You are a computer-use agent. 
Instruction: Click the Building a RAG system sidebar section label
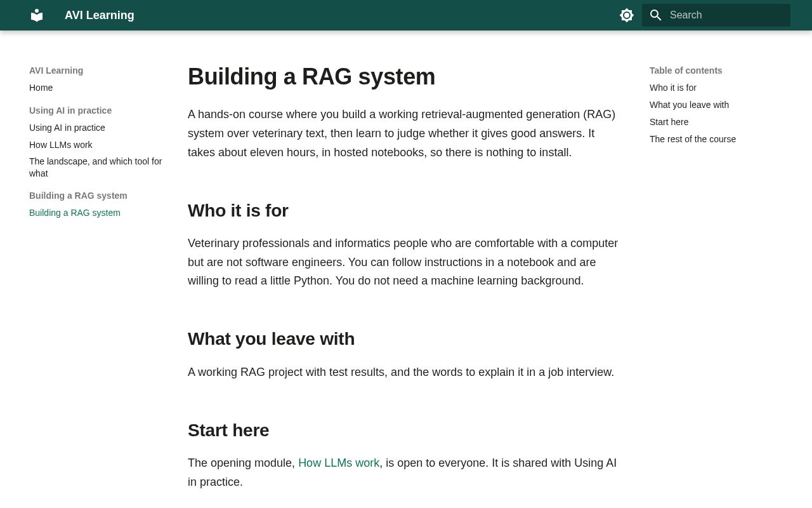tap(78, 196)
